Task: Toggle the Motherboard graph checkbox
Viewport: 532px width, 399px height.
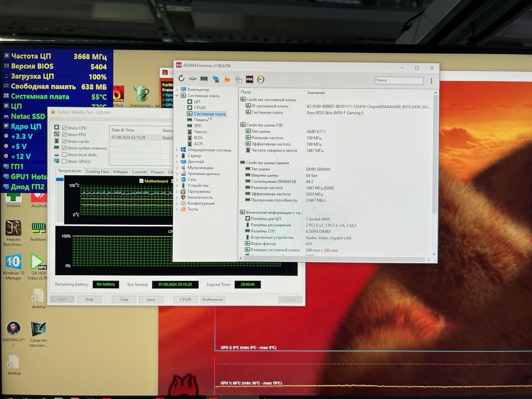Action: coord(141,181)
